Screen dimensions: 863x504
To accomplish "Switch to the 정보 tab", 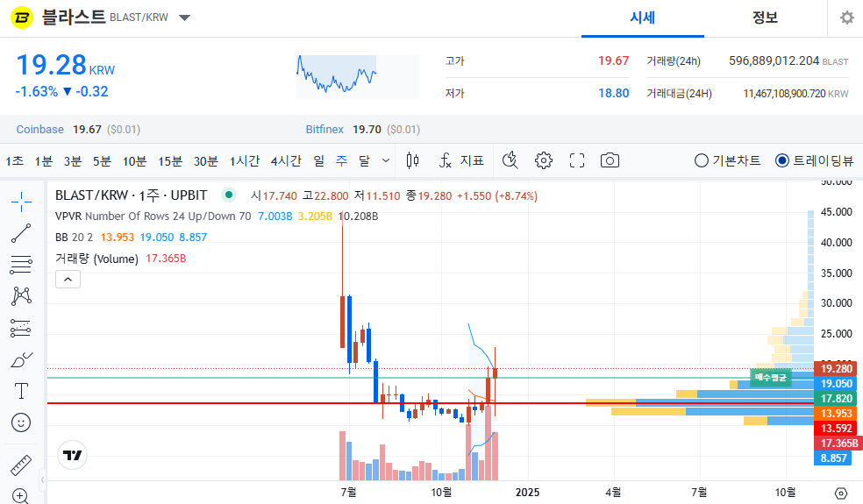I will [765, 18].
